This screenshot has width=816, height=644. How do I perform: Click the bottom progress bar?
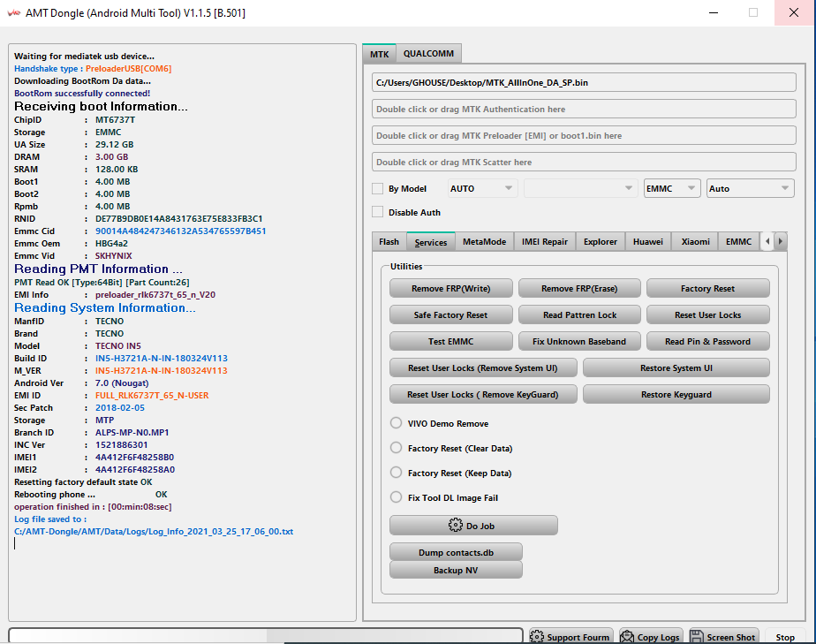(x=266, y=636)
